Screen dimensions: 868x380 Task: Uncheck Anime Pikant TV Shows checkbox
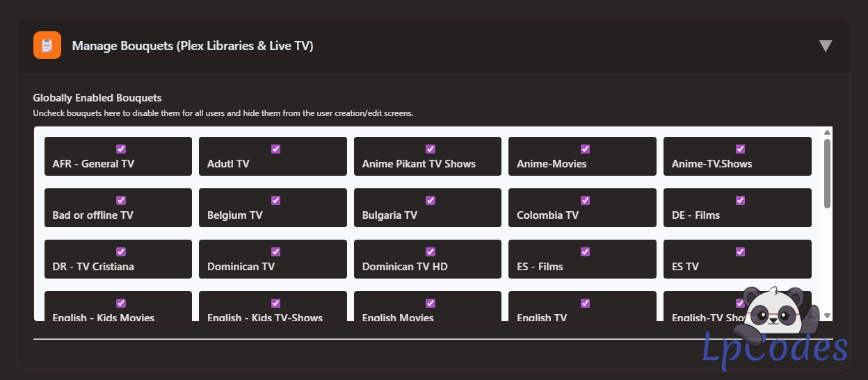point(431,149)
